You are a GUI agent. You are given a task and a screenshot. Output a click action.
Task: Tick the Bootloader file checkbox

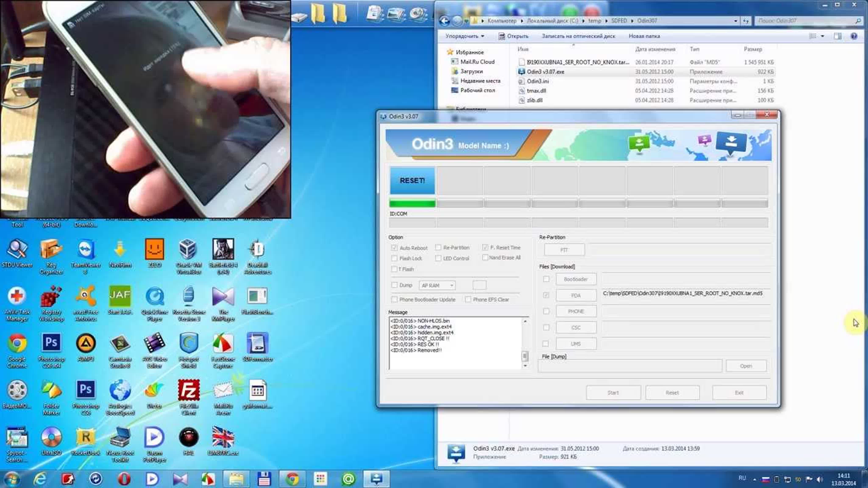(546, 279)
